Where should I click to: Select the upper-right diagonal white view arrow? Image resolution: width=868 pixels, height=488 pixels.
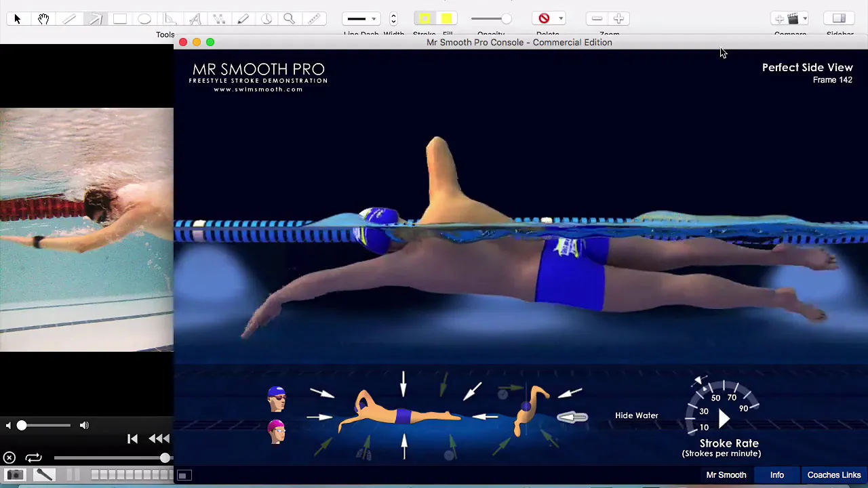tap(473, 390)
